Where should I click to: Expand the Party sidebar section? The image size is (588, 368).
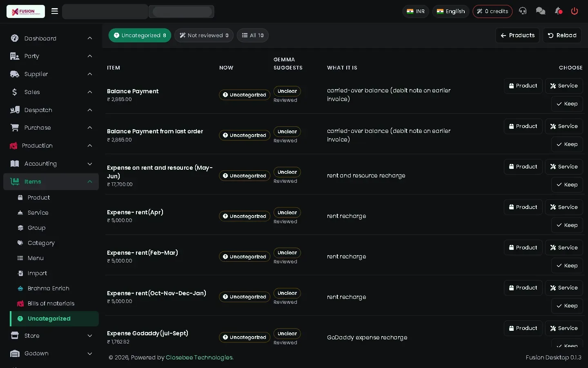click(51, 56)
